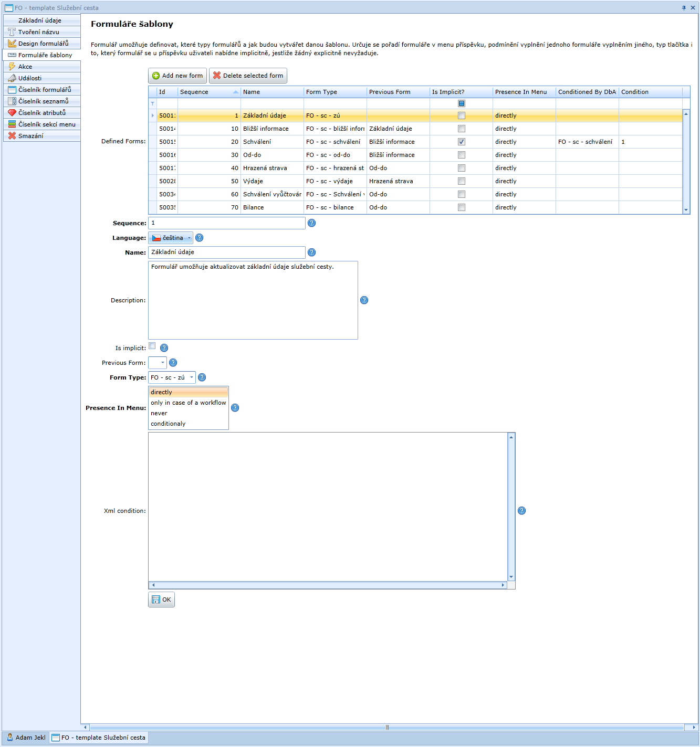
Task: Click help icon next to Form Type
Action: (x=202, y=377)
